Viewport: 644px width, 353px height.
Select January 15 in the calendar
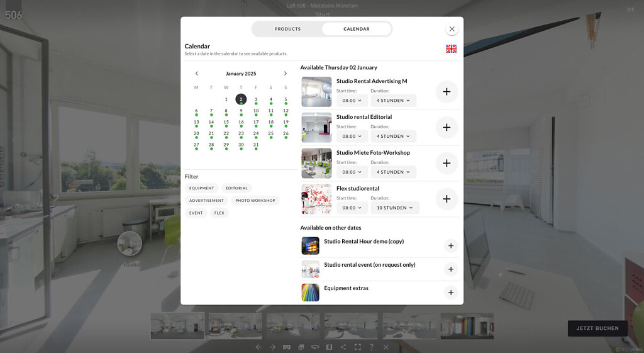click(x=226, y=122)
